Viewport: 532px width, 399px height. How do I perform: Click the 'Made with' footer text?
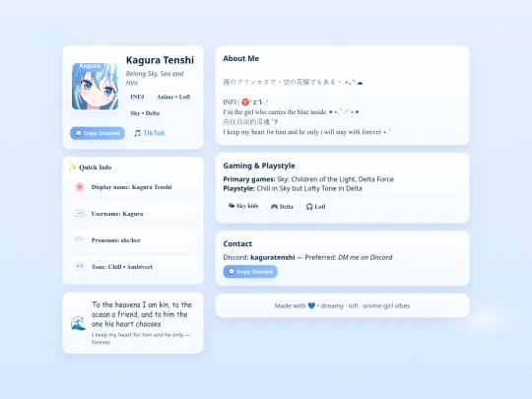coord(342,305)
